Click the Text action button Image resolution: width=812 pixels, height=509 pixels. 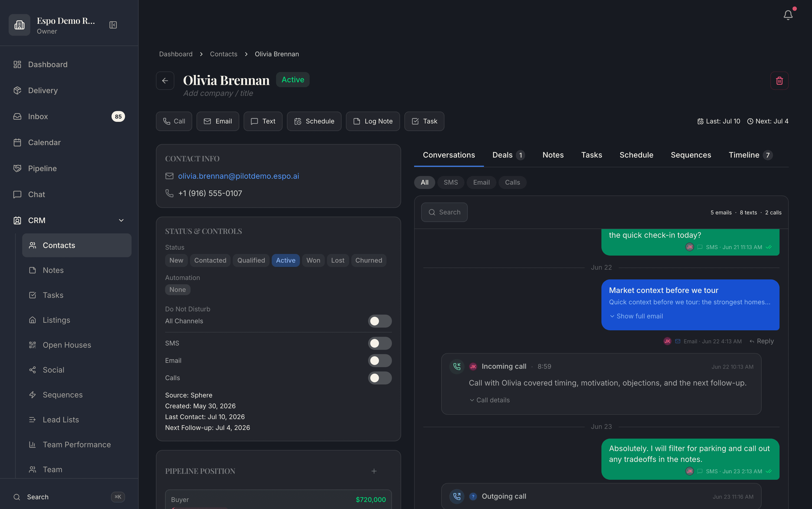(263, 121)
